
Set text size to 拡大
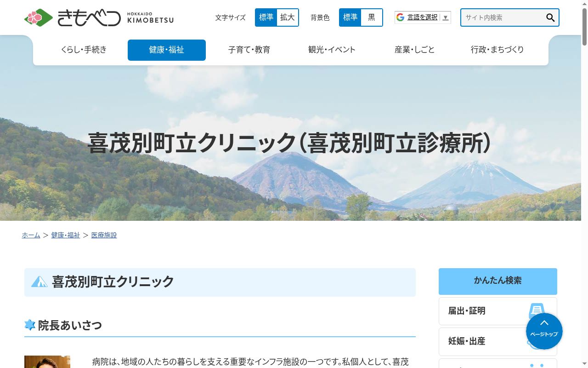pos(288,17)
